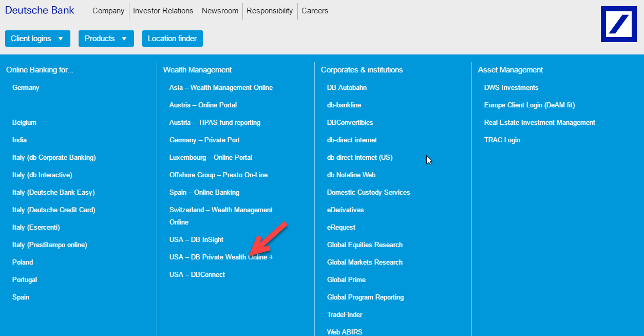Open Real Estate Investment Management
The height and width of the screenshot is (336, 644).
coord(540,122)
